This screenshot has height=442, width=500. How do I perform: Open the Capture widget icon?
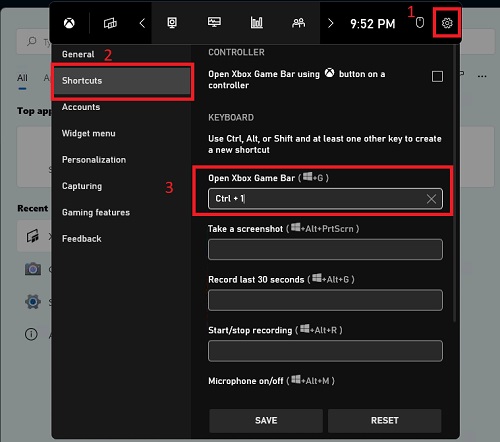(172, 23)
